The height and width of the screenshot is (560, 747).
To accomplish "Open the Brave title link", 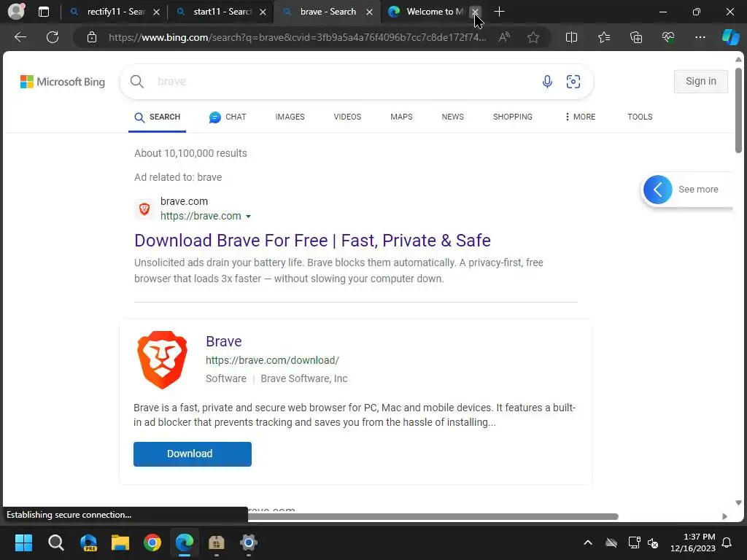I will click(223, 341).
